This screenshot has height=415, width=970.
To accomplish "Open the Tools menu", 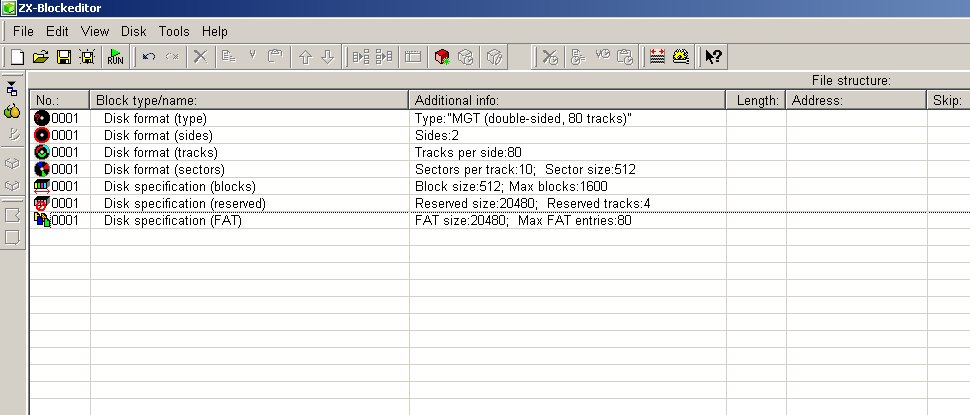I will (174, 32).
